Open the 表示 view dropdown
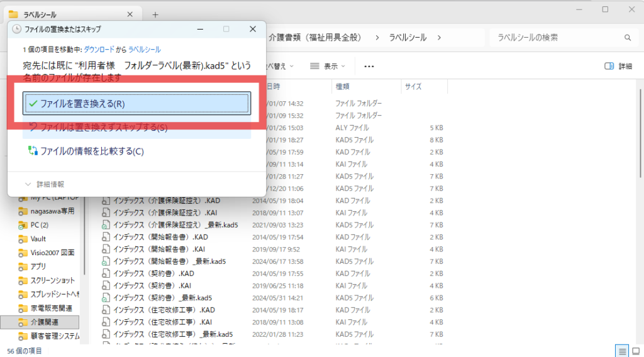The width and height of the screenshot is (644, 357). tap(327, 66)
